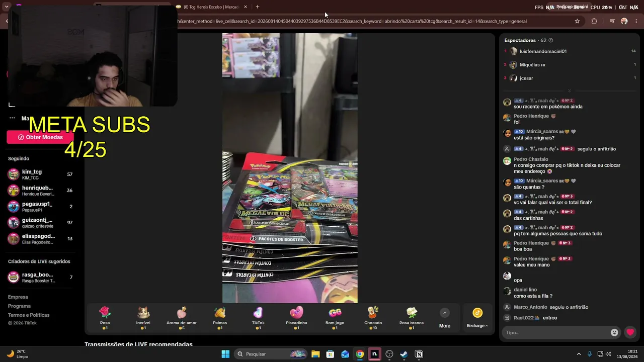Click the Obter Moedas button
The image size is (644, 362).
[40, 137]
